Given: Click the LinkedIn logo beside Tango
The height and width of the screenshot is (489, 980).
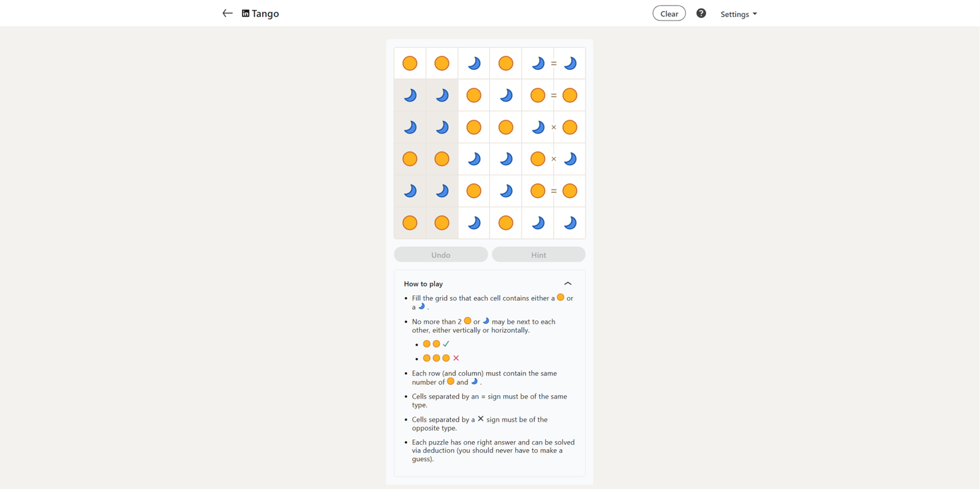Looking at the screenshot, I should coord(246,13).
